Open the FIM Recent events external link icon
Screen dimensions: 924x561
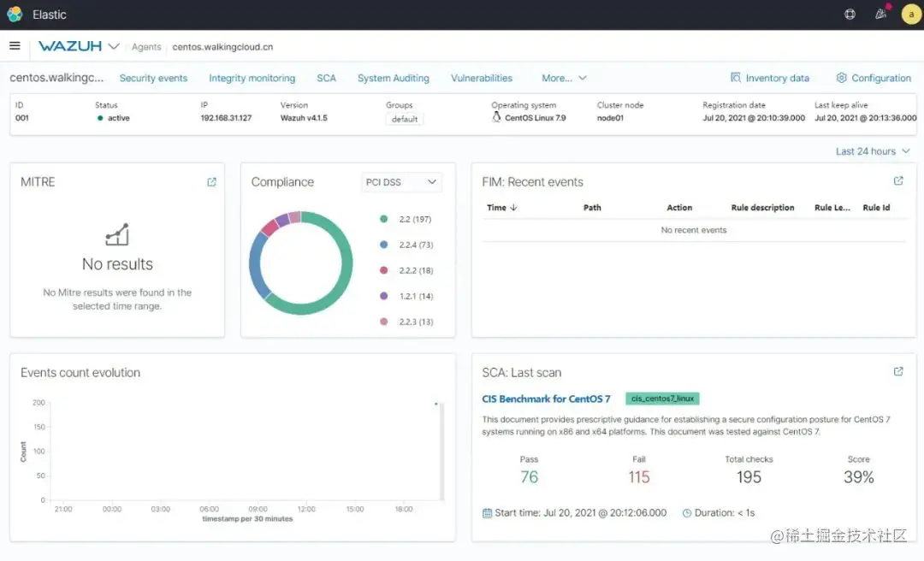(898, 181)
